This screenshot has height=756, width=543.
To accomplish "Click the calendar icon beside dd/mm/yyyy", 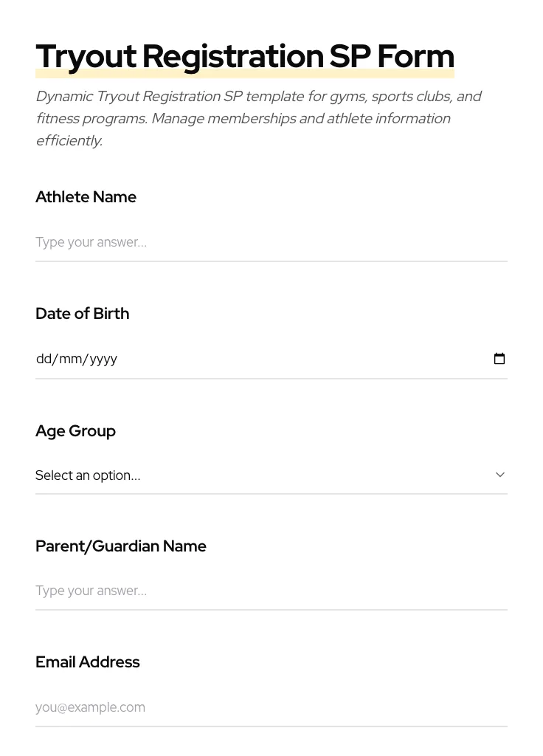I will (499, 359).
